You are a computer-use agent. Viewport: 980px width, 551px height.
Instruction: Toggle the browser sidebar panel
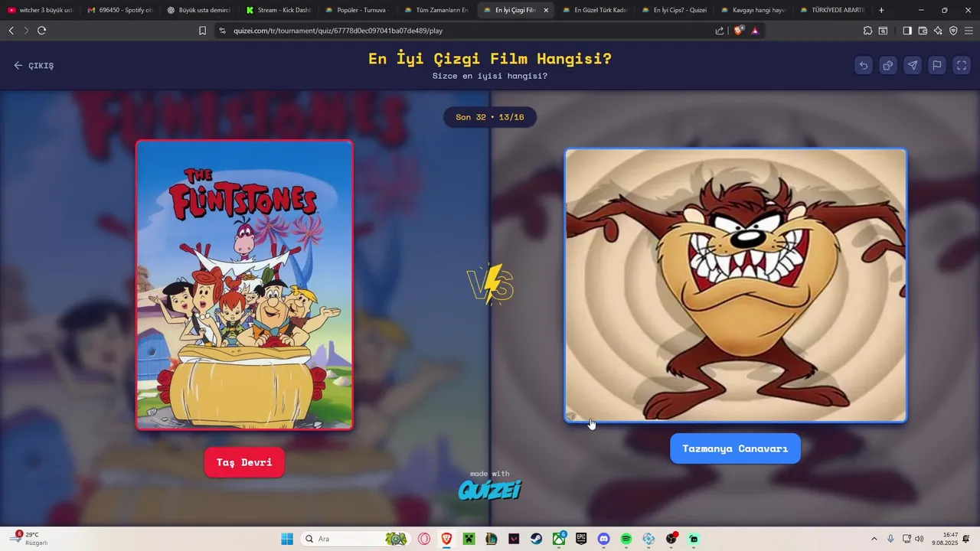point(907,31)
